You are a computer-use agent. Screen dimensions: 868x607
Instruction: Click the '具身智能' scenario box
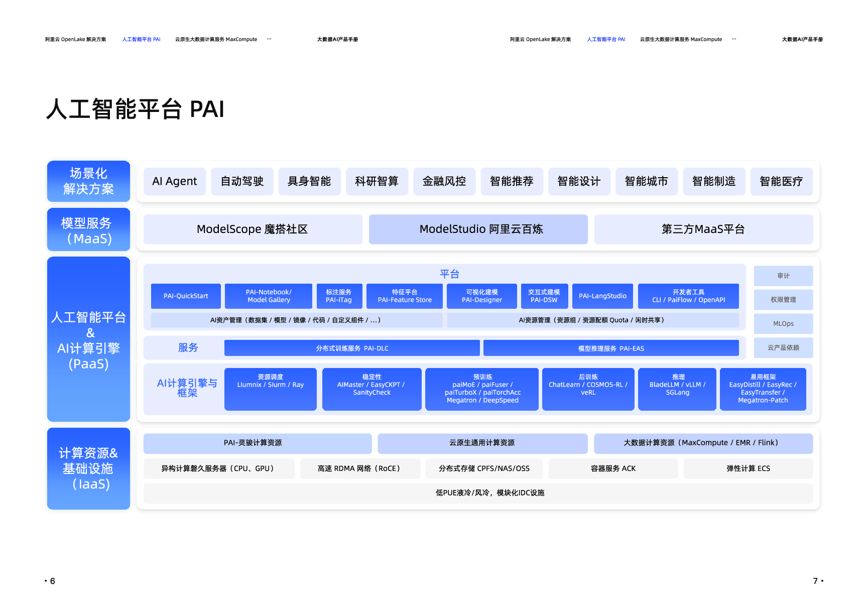point(309,181)
